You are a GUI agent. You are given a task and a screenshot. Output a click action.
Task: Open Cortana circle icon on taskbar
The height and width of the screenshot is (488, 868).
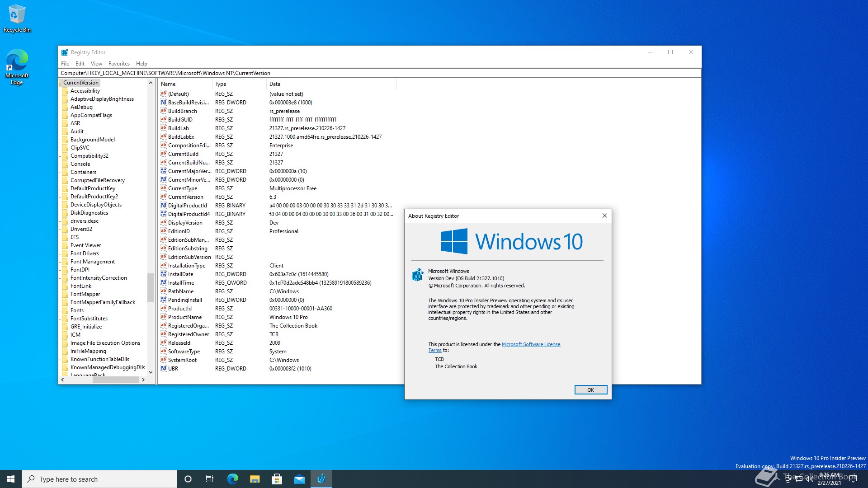[x=188, y=479]
